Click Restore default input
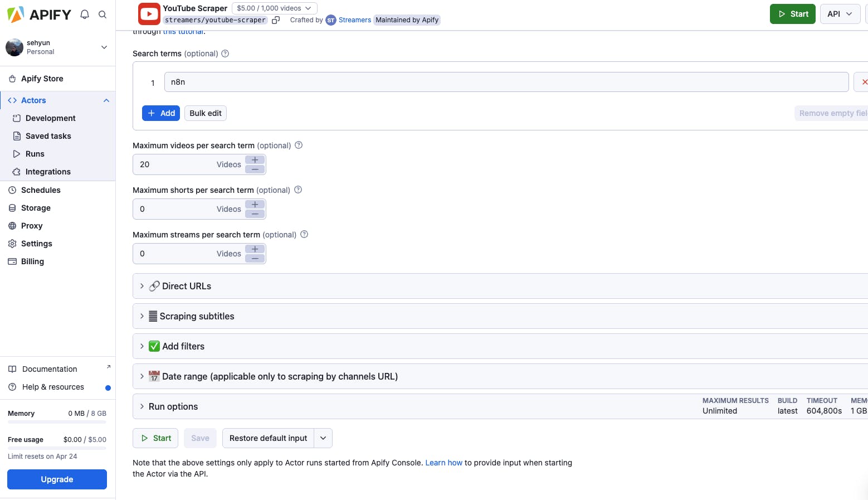Viewport: 868px width, 500px height. (268, 438)
